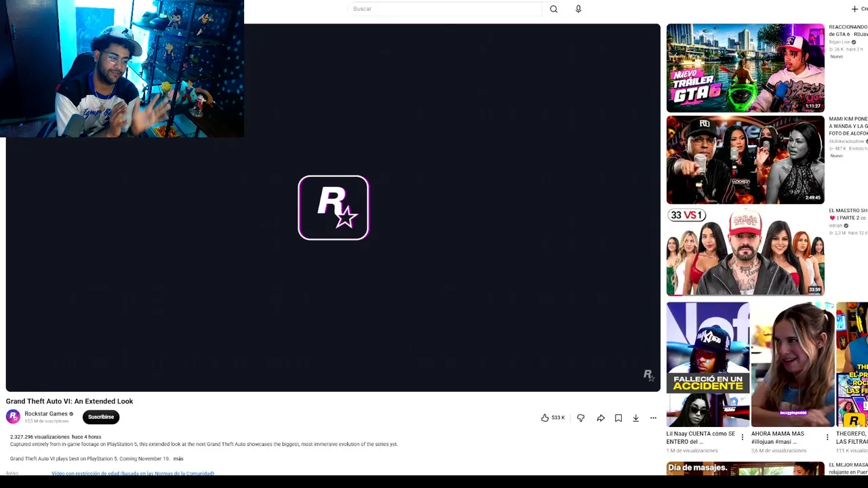
Task: Share the video using the arrow icon
Action: point(601,418)
